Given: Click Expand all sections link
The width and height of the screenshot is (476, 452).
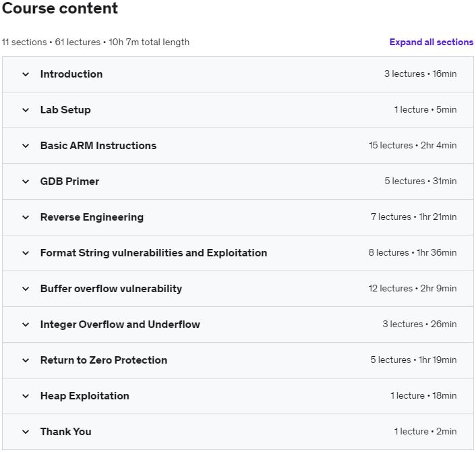Looking at the screenshot, I should tap(431, 42).
